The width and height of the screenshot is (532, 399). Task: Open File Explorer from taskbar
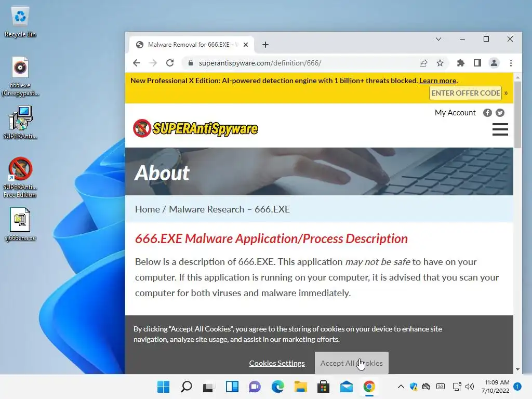301,387
